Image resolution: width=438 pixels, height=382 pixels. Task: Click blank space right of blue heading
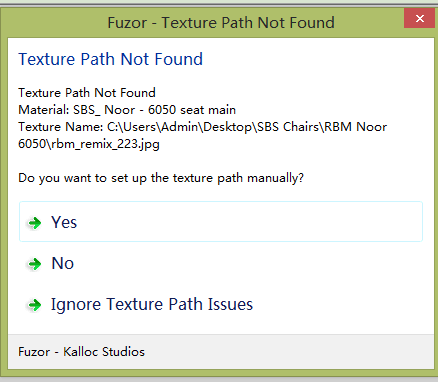(x=317, y=59)
